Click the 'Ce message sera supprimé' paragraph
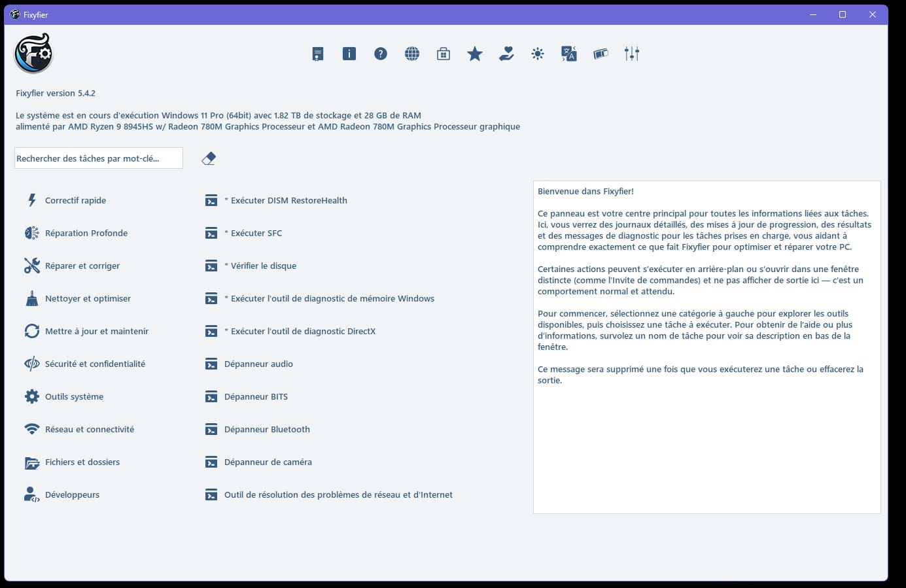This screenshot has height=588, width=906. click(701, 374)
